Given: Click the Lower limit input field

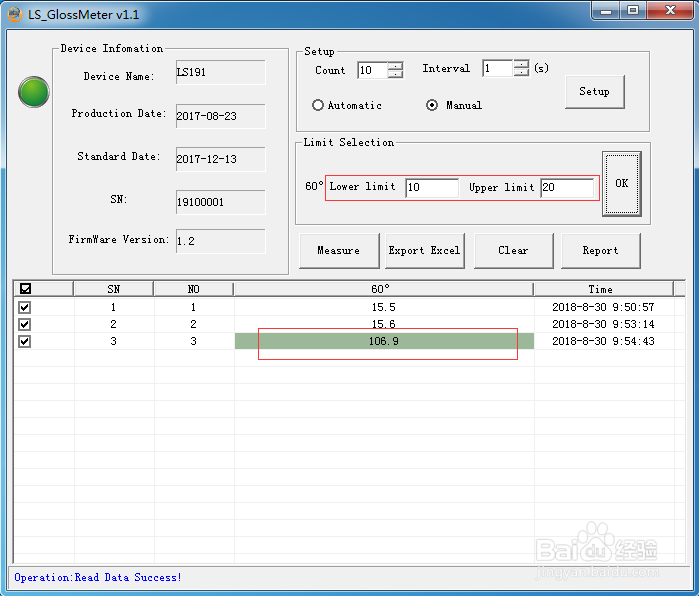Looking at the screenshot, I should 432,187.
